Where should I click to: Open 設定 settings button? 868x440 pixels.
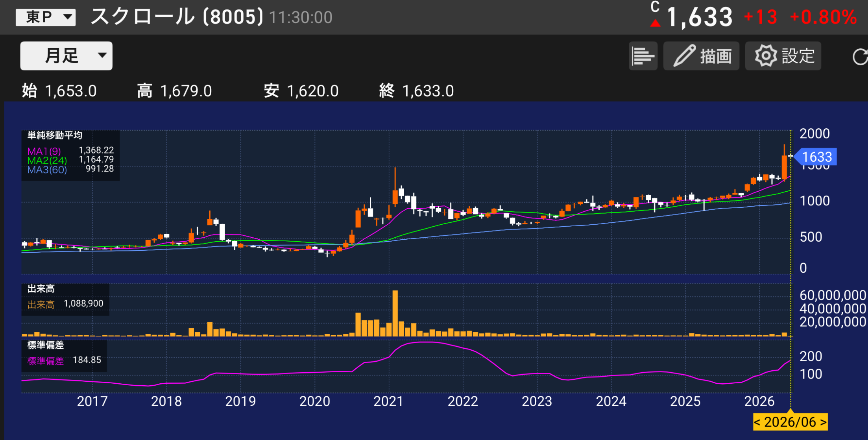point(783,56)
